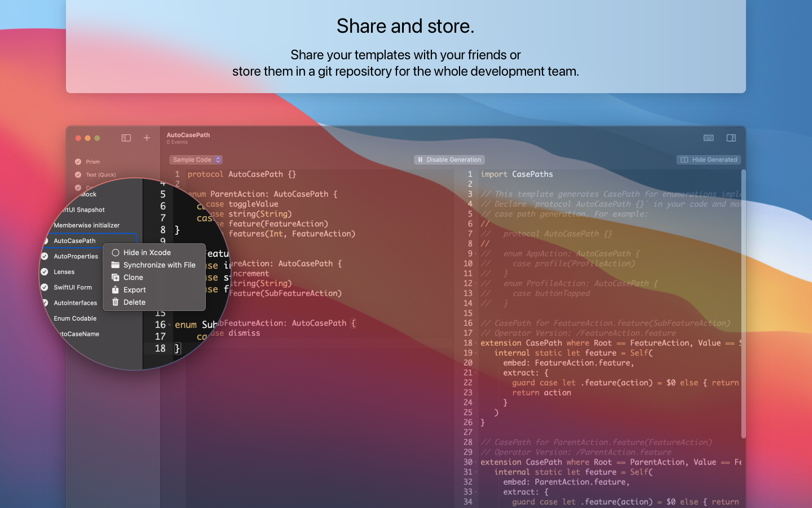Click the Clone icon in the context menu
This screenshot has width=812, height=508.
[x=116, y=277]
